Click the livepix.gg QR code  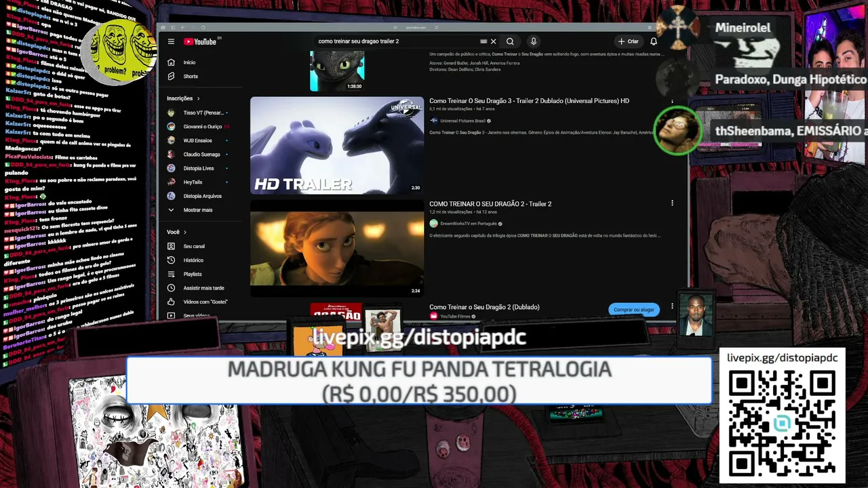[782, 424]
